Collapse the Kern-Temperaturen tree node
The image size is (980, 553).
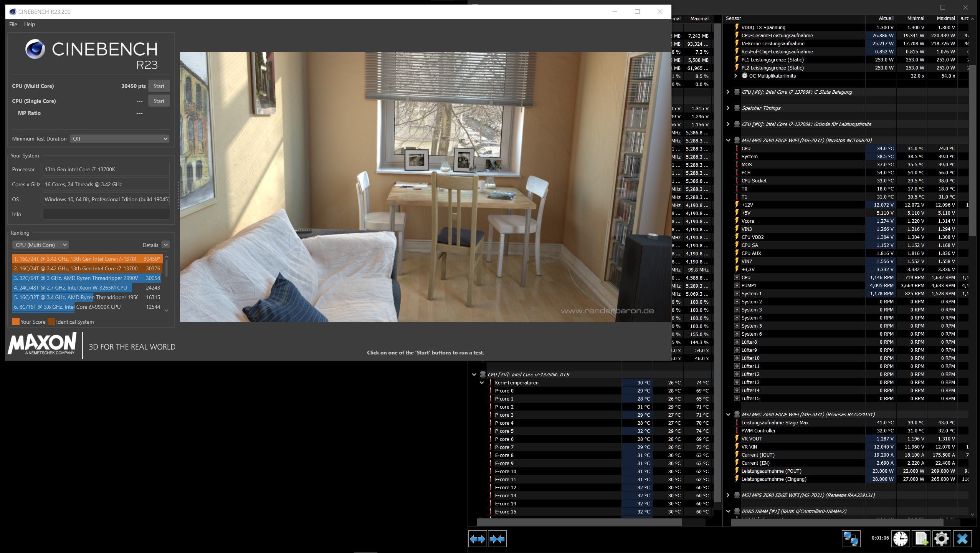coord(482,382)
